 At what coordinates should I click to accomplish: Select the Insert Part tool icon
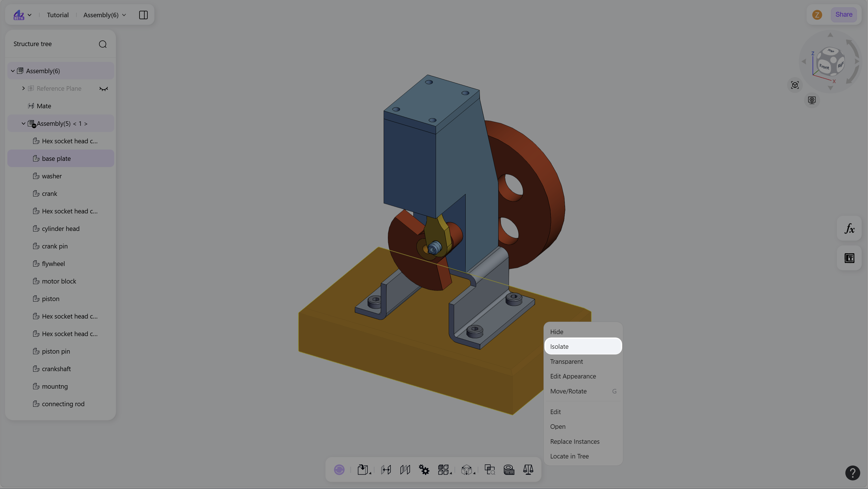pyautogui.click(x=363, y=469)
